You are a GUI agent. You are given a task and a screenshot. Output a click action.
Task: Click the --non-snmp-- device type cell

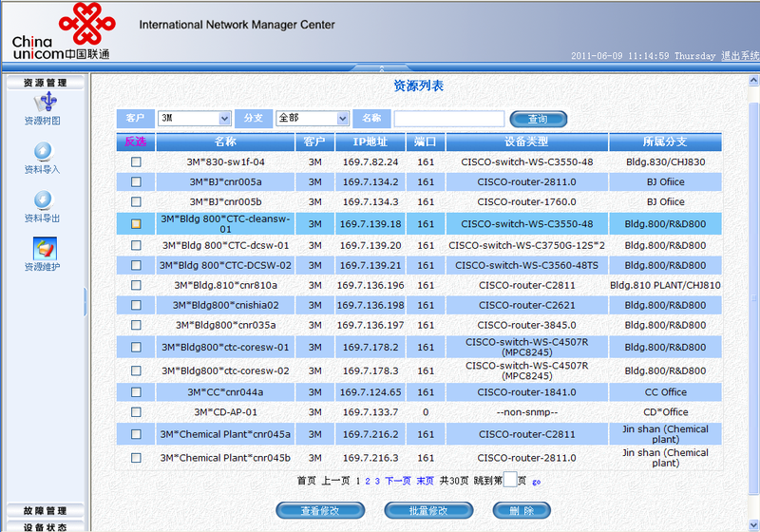click(x=527, y=412)
